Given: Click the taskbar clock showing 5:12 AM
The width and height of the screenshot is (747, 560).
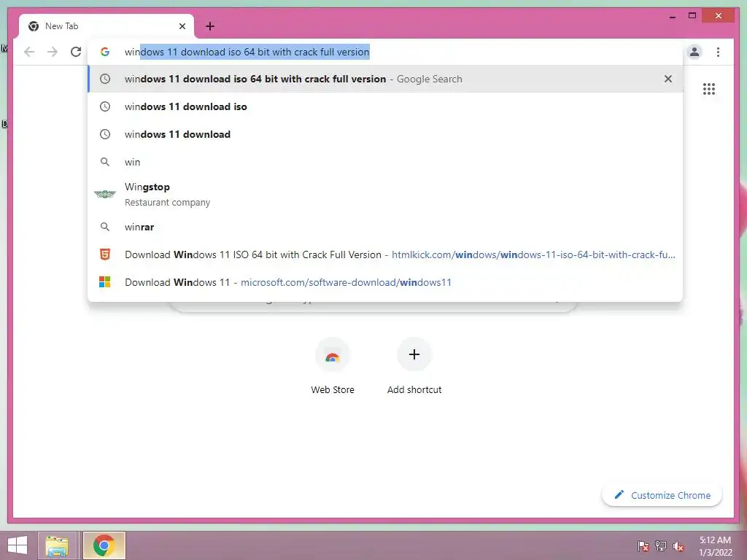Looking at the screenshot, I should 715,546.
